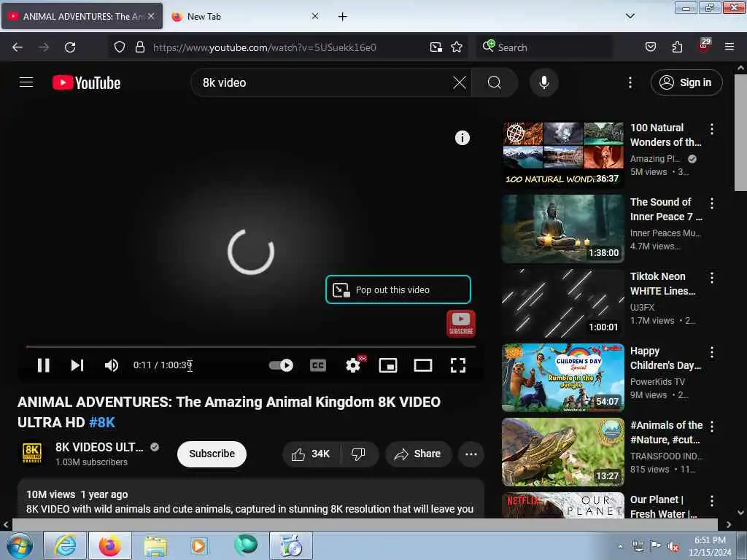The width and height of the screenshot is (747, 560).
Task: Close the New Tab tab
Action: [315, 16]
